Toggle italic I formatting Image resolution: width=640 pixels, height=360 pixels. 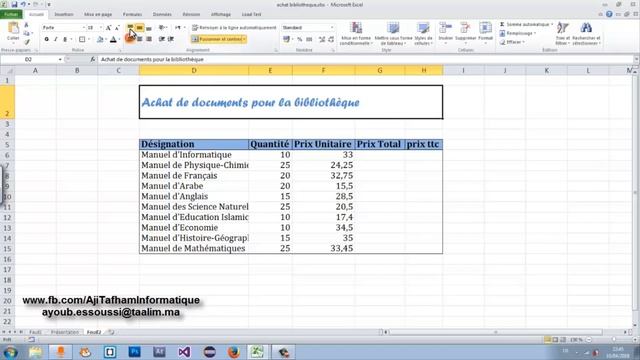pyautogui.click(x=56, y=39)
